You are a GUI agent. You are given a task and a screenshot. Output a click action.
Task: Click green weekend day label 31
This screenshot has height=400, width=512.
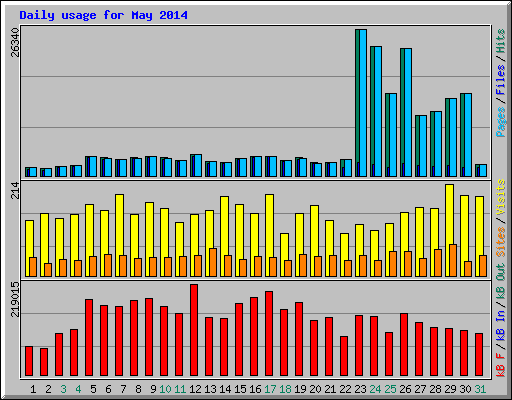[x=480, y=389]
